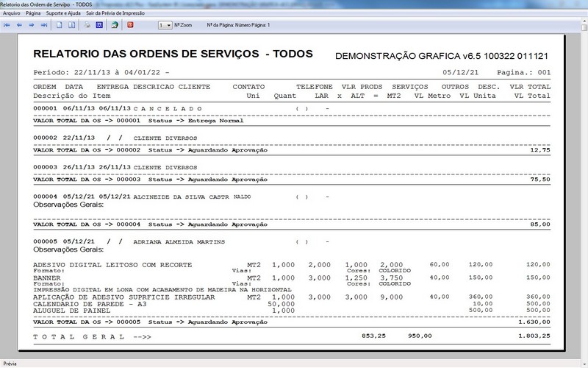
Task: Open the Suporte e Ajuda menu
Action: (x=63, y=13)
